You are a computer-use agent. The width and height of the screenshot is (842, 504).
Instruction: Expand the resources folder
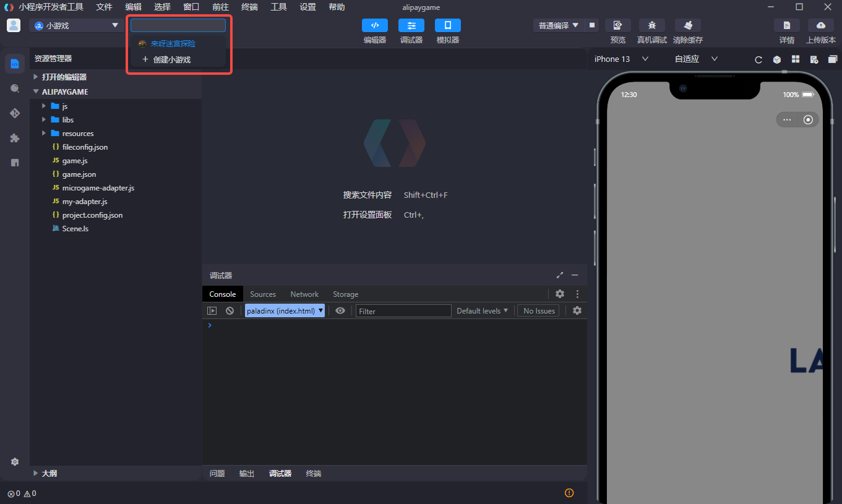[77, 134]
